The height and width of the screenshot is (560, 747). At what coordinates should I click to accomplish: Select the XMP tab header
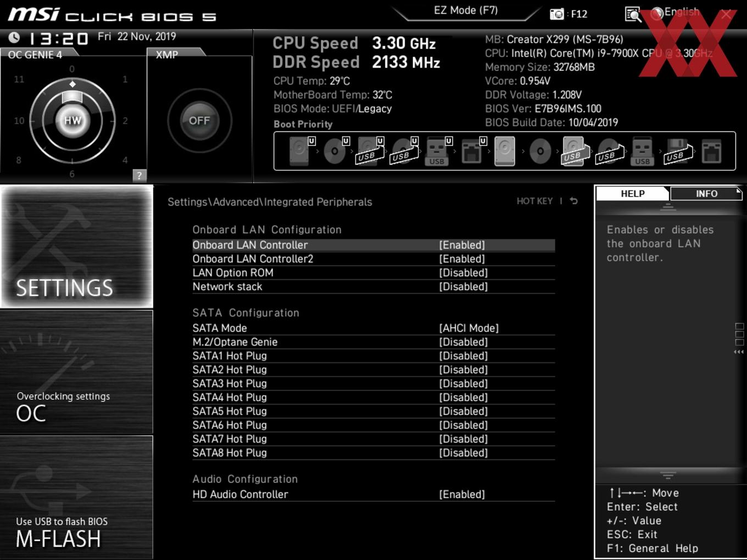pyautogui.click(x=167, y=54)
